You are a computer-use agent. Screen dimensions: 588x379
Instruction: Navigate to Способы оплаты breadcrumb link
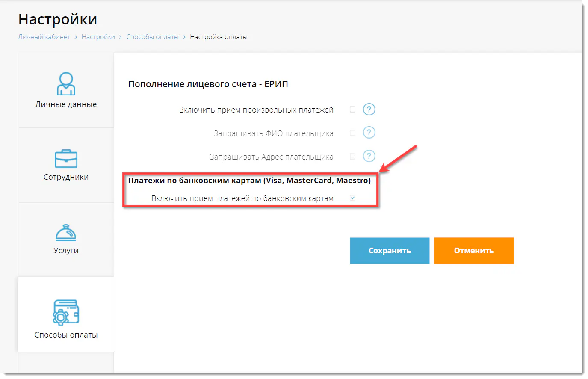(152, 37)
